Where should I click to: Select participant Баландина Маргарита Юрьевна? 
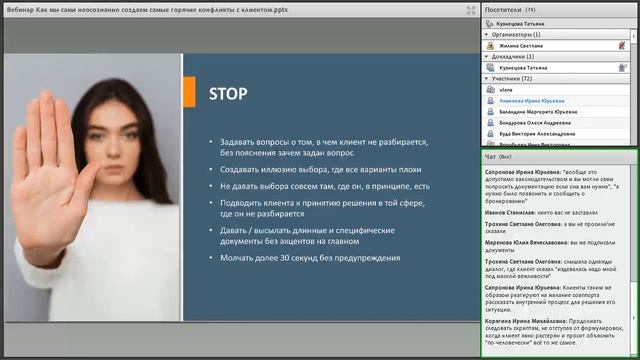(556, 112)
